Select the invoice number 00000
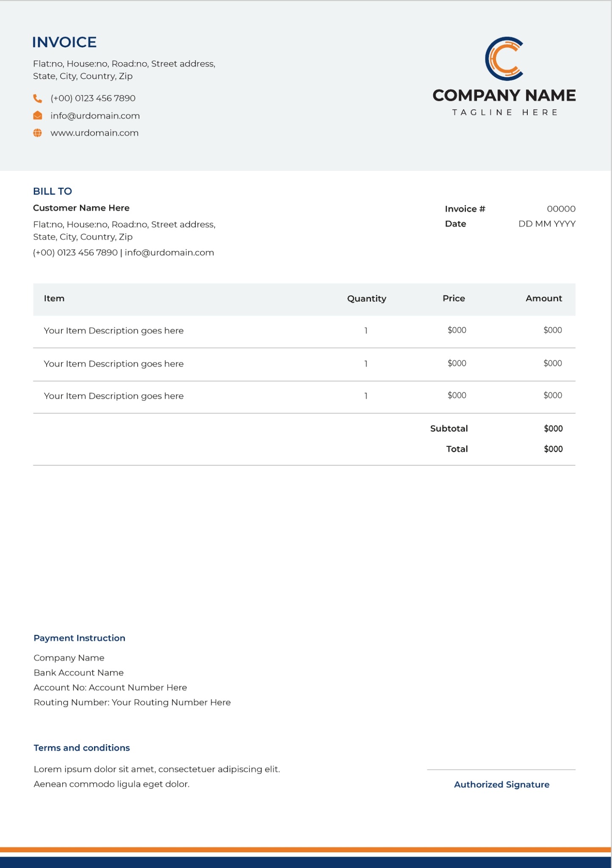Image resolution: width=612 pixels, height=868 pixels. [561, 209]
